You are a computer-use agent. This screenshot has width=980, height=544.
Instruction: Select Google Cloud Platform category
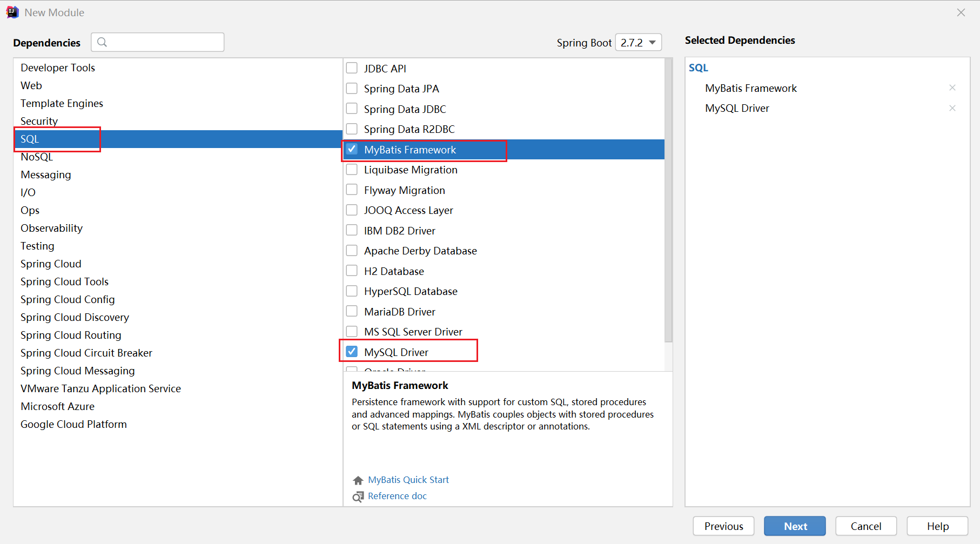[178, 424]
